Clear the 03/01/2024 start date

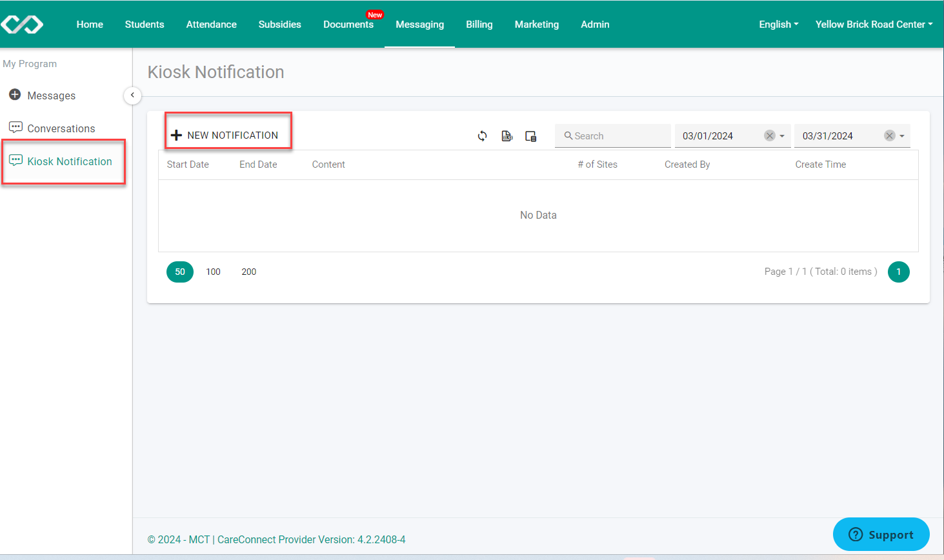769,135
